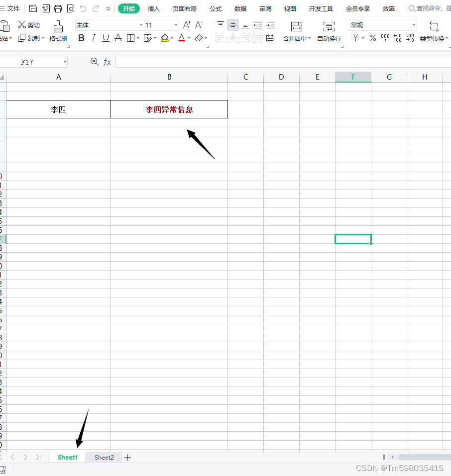
Task: Expand the type conversion (类型转换) dropdown
Action: pyautogui.click(x=447, y=38)
